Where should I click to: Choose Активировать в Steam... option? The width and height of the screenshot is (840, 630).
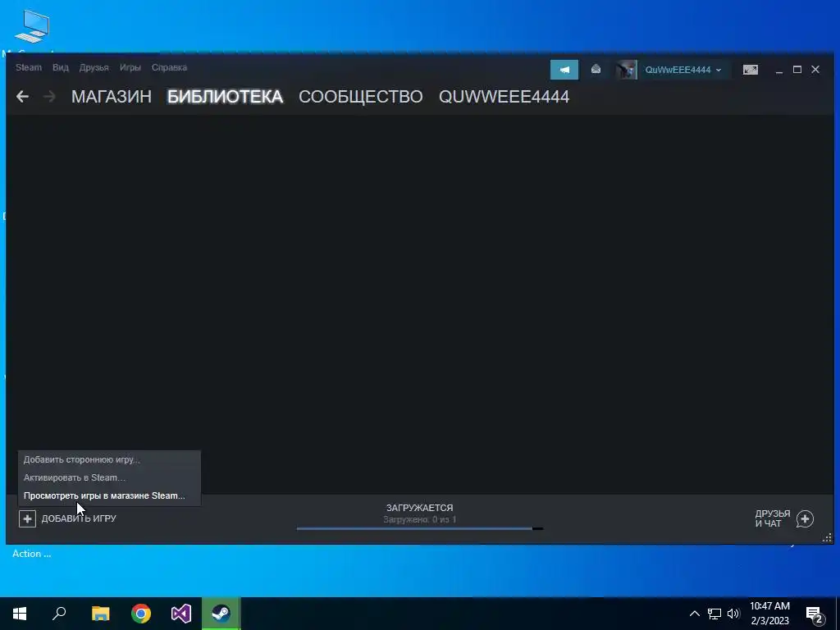pos(109,477)
